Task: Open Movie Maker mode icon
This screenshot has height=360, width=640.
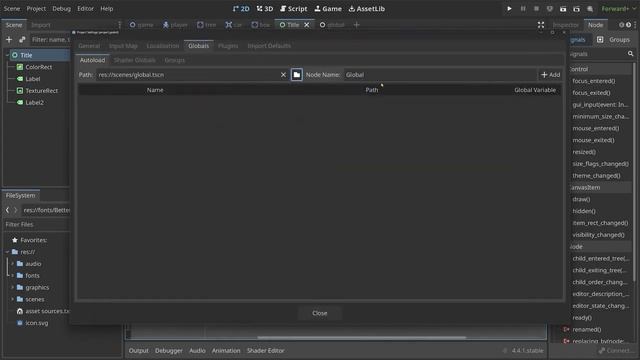Action: 590,9
